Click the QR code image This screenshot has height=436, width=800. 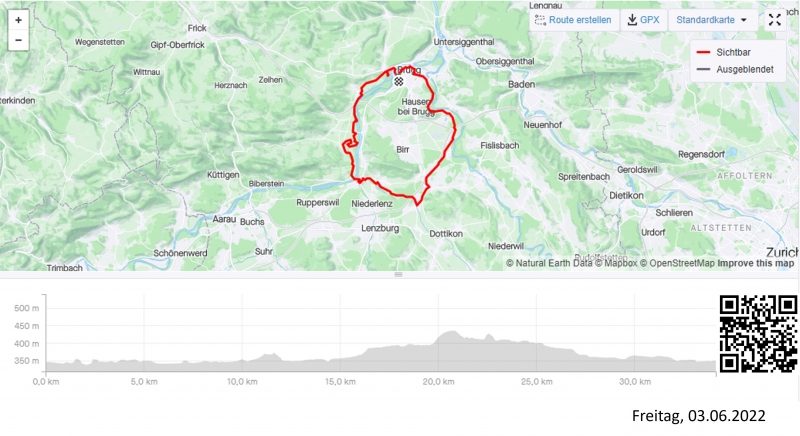[x=758, y=334]
